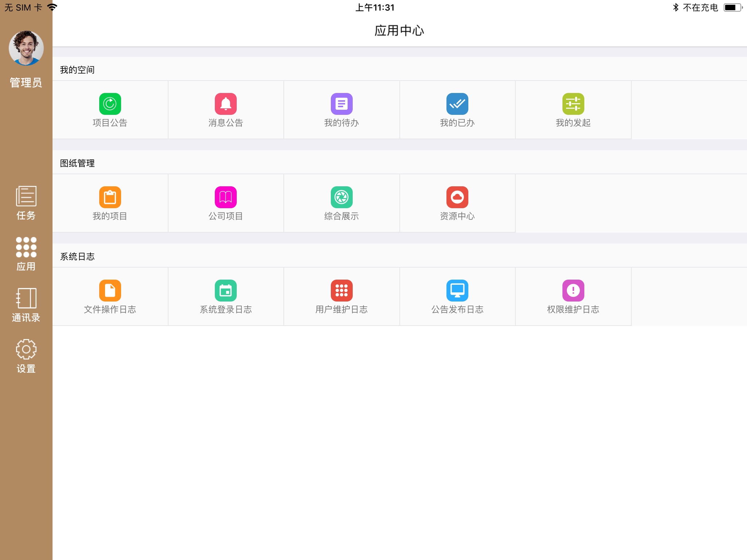Tap the 系统登录日志 text label
The height and width of the screenshot is (560, 747).
226,310
